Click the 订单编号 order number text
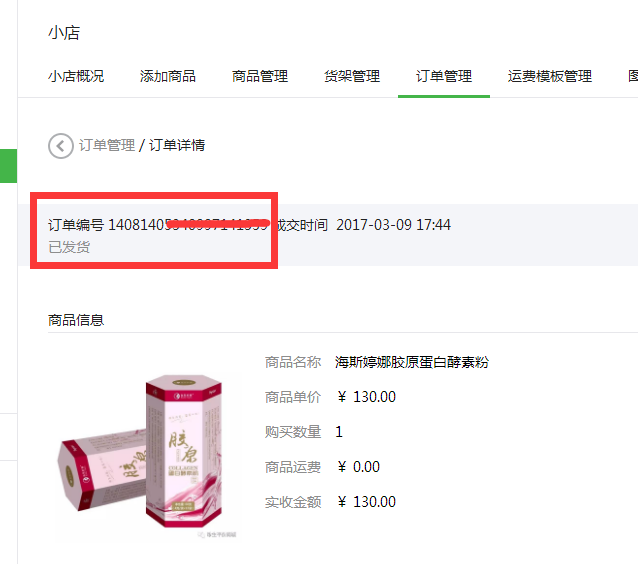 [x=159, y=225]
